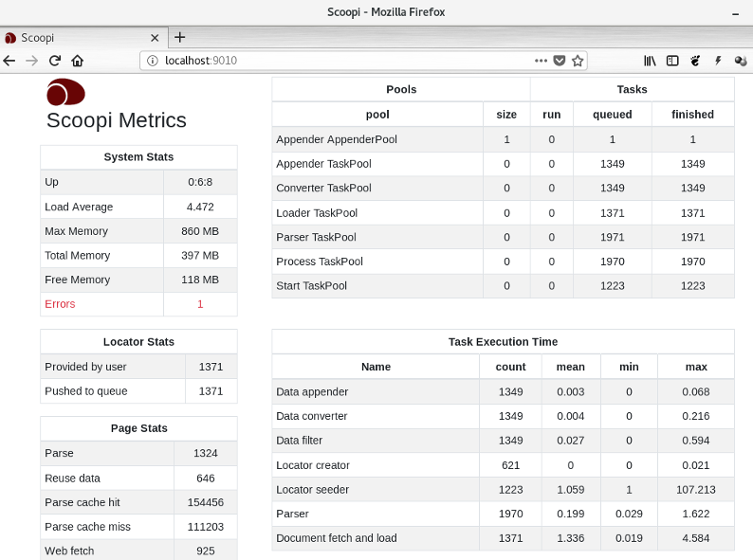This screenshot has height=560, width=753.
Task: Click the lightning bolt extension icon
Action: pyautogui.click(x=718, y=61)
